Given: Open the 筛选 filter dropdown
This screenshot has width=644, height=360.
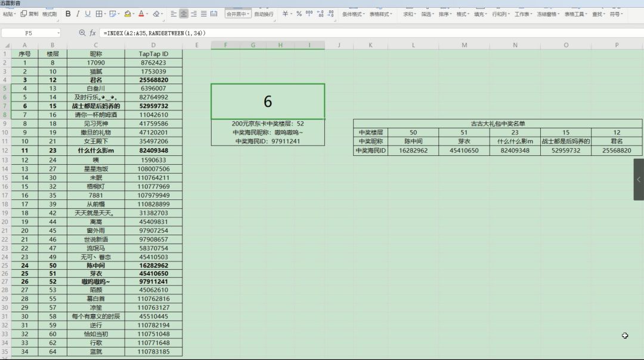Looking at the screenshot, I should tap(427, 14).
